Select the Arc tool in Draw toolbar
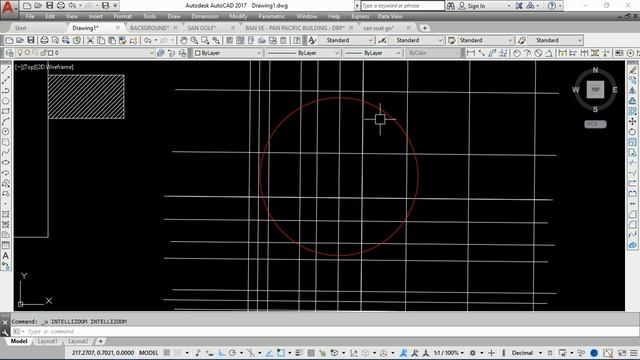The width and height of the screenshot is (640, 360). (x=6, y=121)
